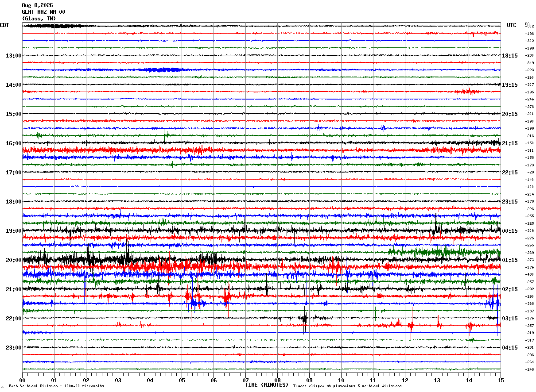Click the DC offset value -260

529,77
